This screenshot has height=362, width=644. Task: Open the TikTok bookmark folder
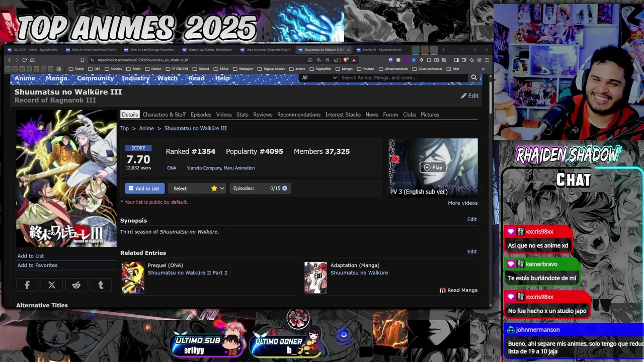[221, 69]
